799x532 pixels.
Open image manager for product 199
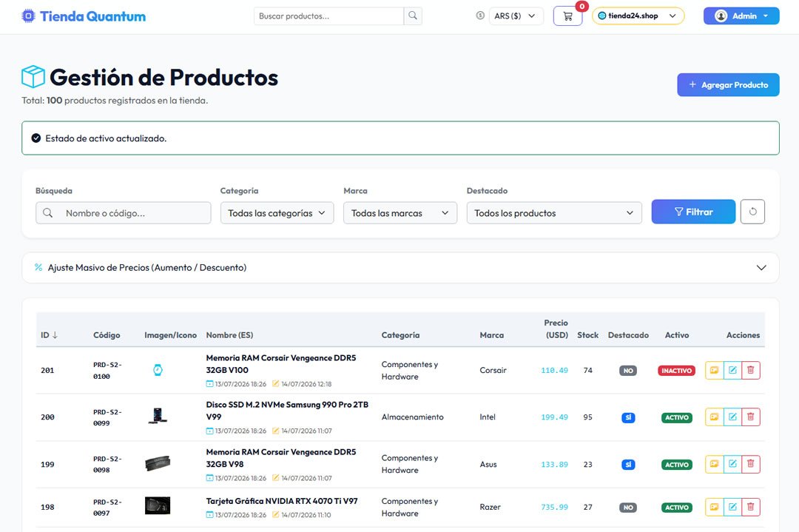pyautogui.click(x=715, y=464)
